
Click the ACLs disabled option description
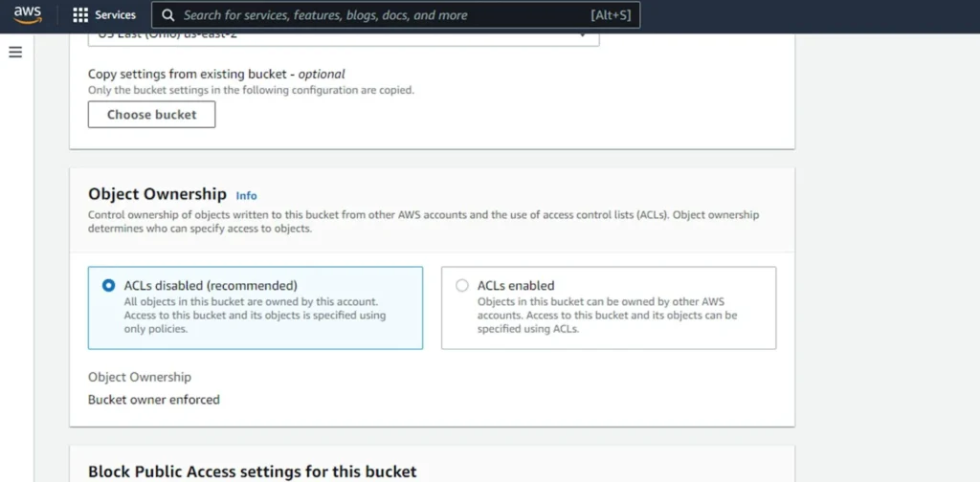coord(255,315)
